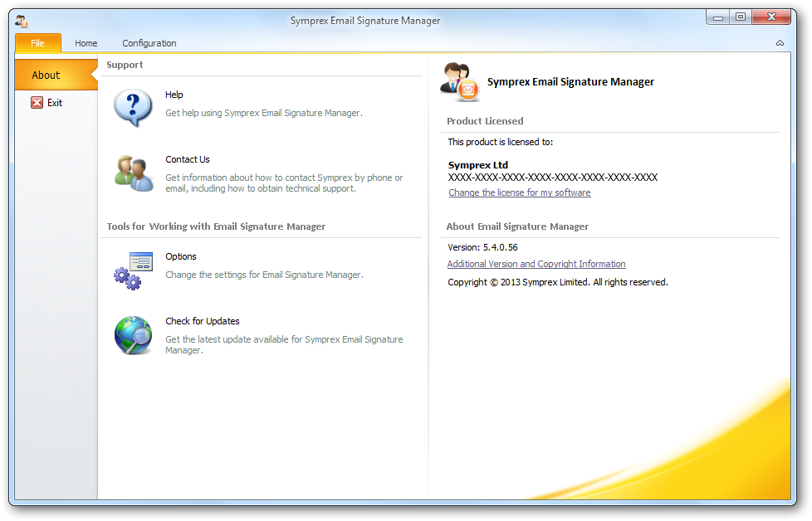Open the Contact Us title text
This screenshot has height=521, width=812.
188,159
